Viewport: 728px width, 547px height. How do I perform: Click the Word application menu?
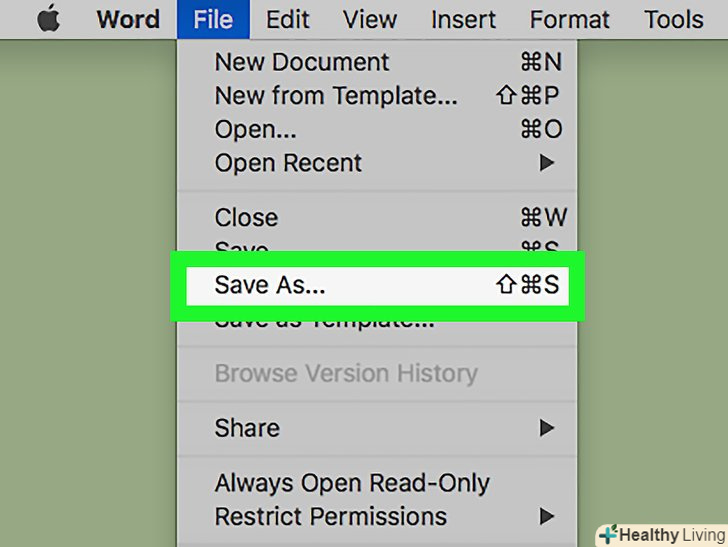128,19
